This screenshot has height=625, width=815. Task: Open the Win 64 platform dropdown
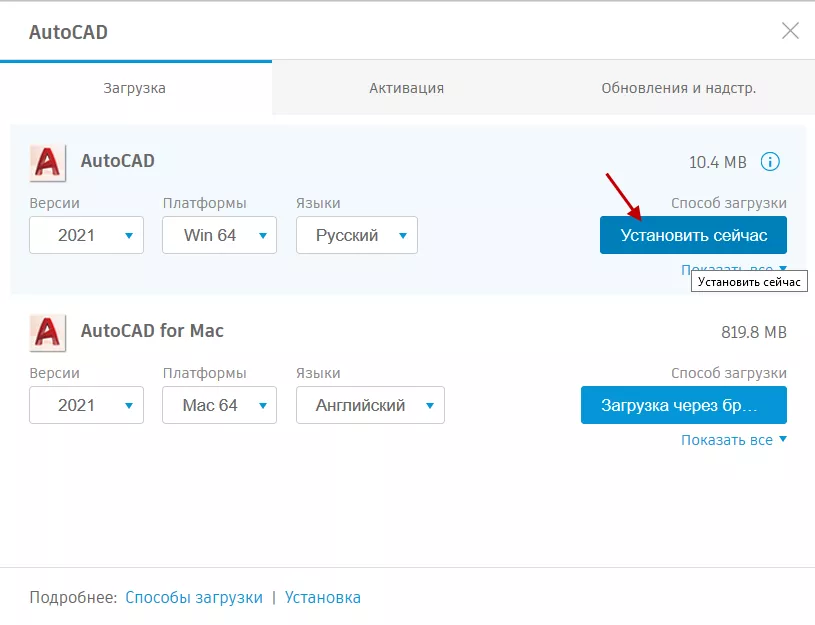tap(219, 236)
